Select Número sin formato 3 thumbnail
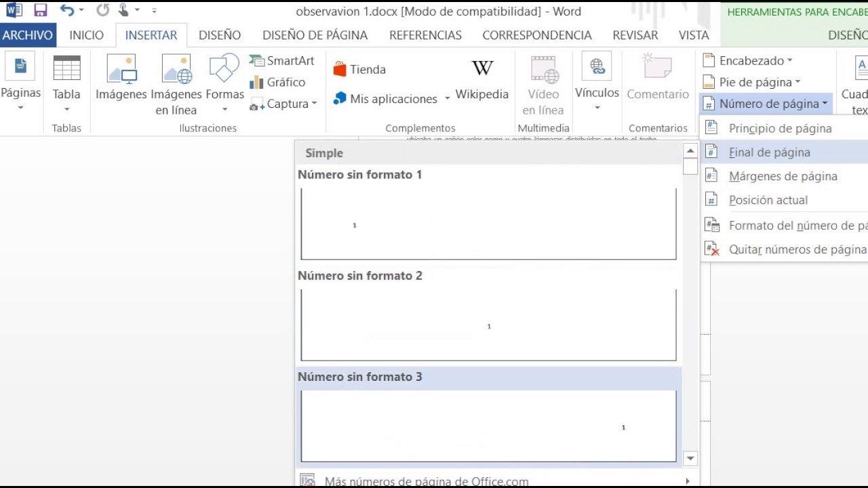This screenshot has width=868, height=488. point(488,426)
